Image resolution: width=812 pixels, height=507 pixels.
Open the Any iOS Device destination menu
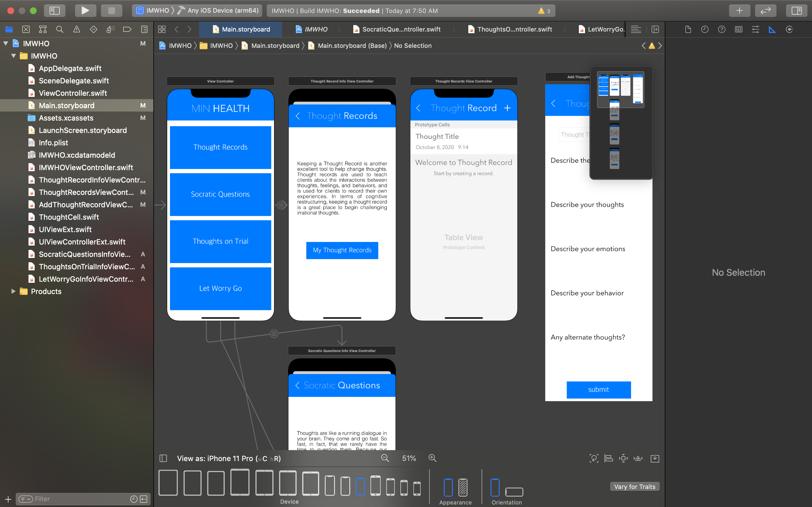(x=223, y=10)
